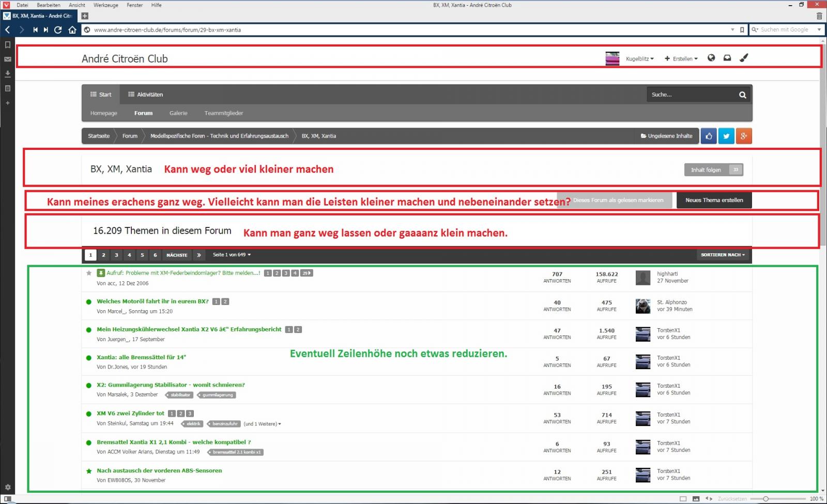The image size is (827, 504).
Task: Open the Sortieren nach dropdown
Action: 723,254
